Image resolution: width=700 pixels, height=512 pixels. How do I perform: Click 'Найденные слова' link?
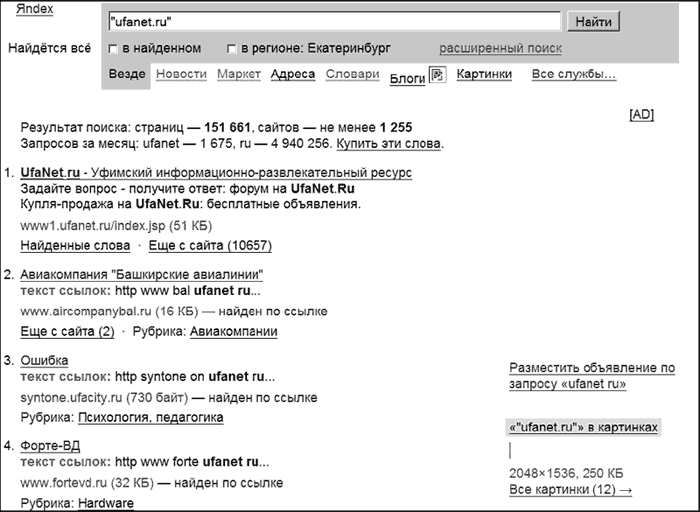75,246
